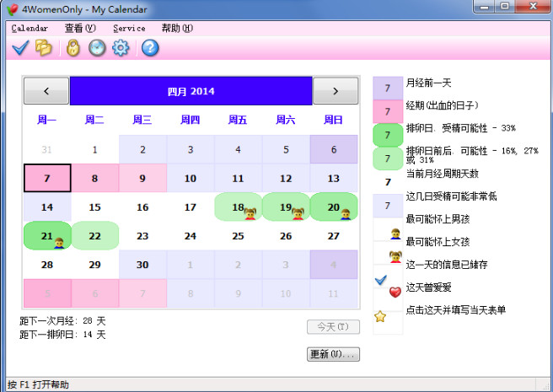The width and height of the screenshot is (553, 392).
Task: Select April 8 on the calendar
Action: click(95, 178)
